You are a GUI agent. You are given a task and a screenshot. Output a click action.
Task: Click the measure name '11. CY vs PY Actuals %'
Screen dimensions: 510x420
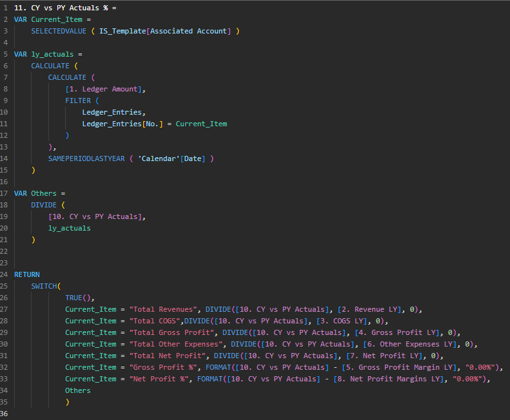click(x=61, y=8)
